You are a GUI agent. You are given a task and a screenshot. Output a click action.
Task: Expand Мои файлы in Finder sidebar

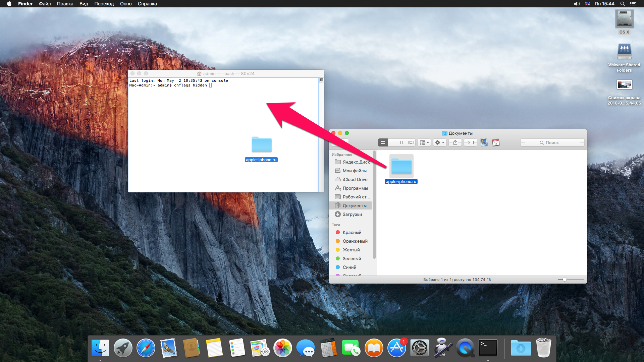[x=354, y=171]
